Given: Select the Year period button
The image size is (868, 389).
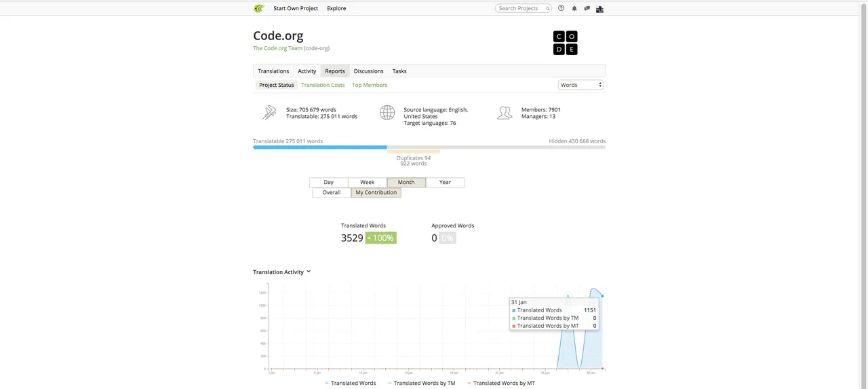Looking at the screenshot, I should [445, 183].
